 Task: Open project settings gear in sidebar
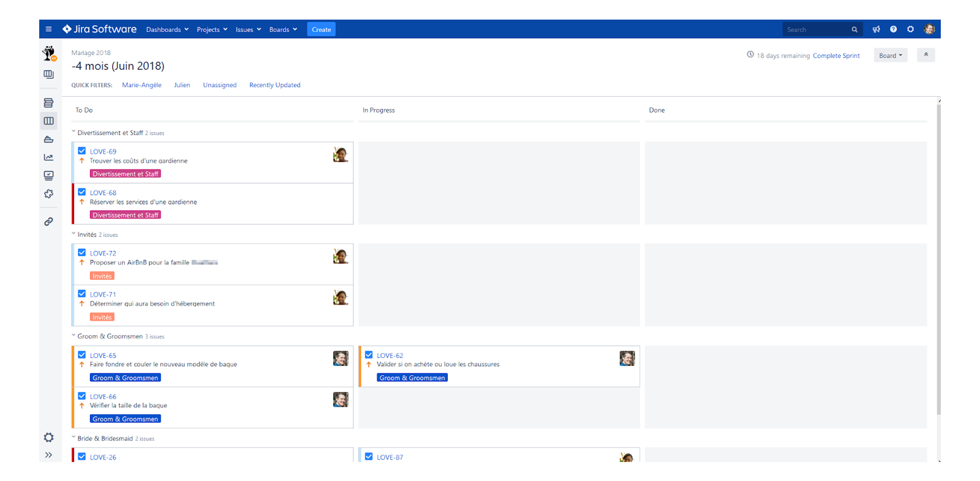coord(49,438)
